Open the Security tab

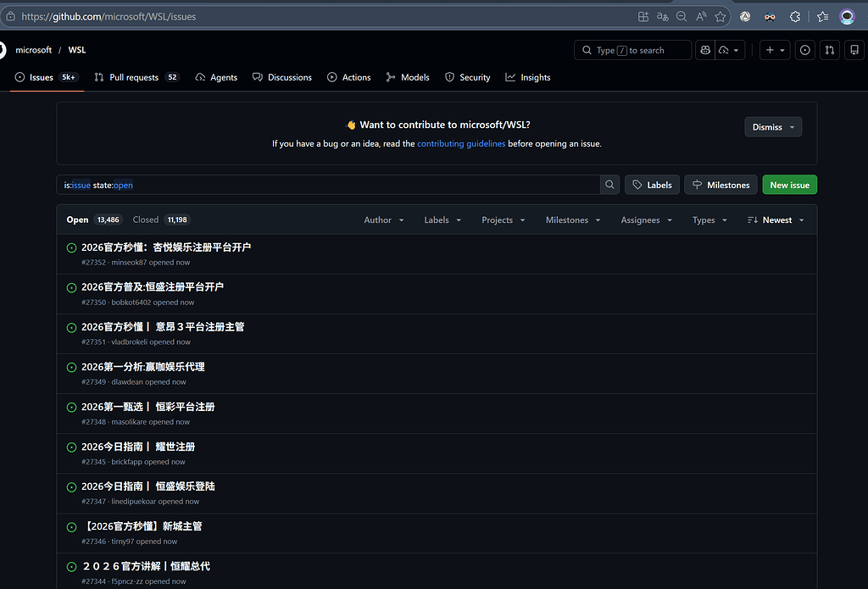point(468,77)
